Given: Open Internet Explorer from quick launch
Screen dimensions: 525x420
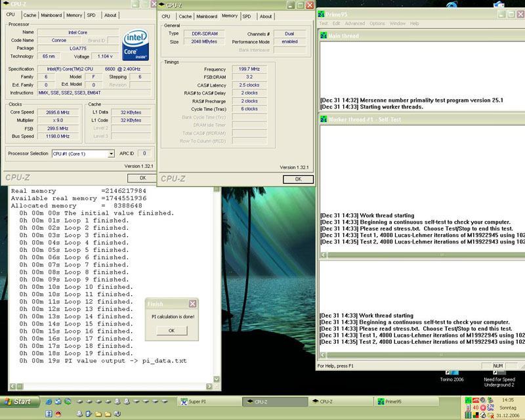Looking at the screenshot, I should click(49, 402).
